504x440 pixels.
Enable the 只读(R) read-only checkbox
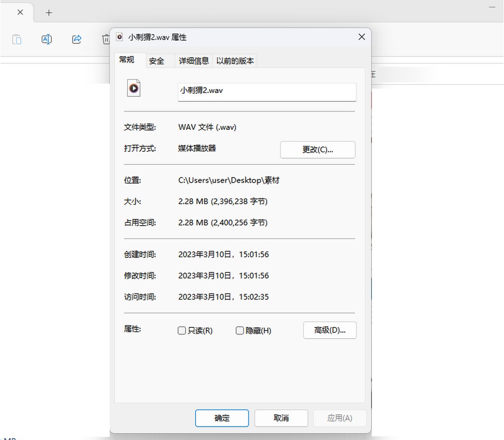click(x=182, y=330)
